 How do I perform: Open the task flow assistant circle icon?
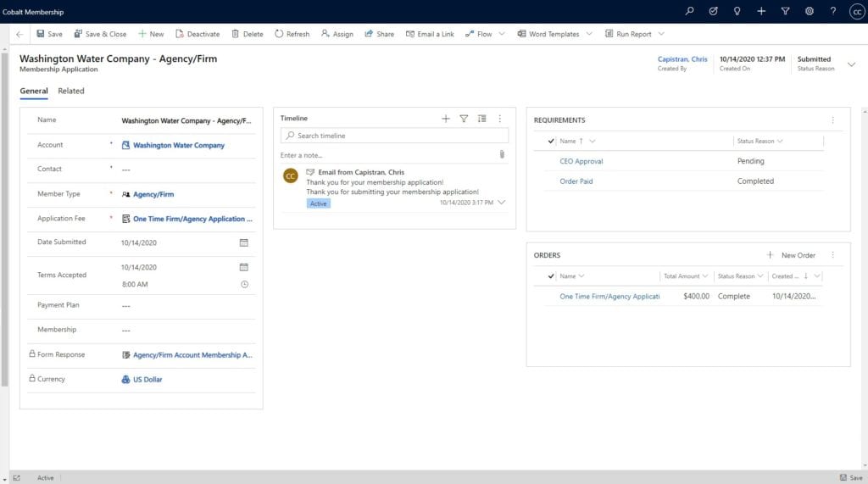(x=713, y=11)
